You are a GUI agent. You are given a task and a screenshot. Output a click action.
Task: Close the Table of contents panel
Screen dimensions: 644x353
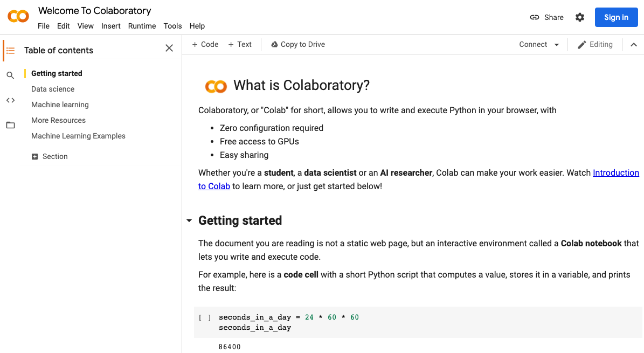click(x=169, y=48)
